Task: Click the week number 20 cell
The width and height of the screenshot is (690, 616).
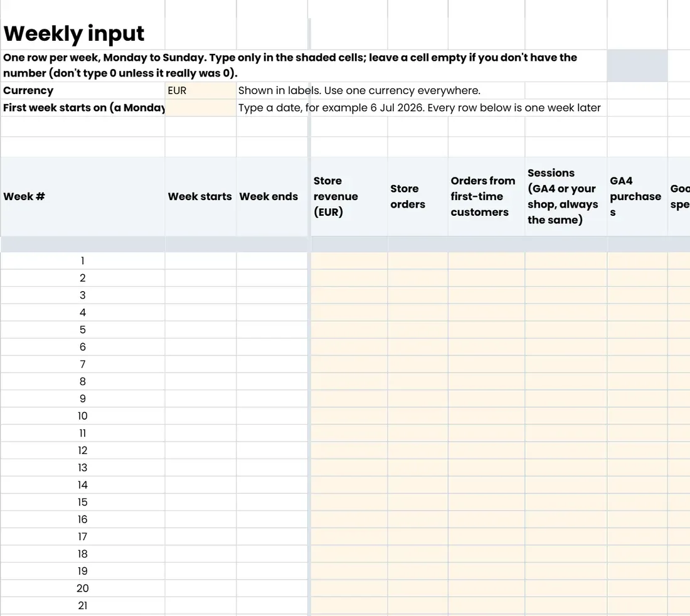Action: pos(83,588)
